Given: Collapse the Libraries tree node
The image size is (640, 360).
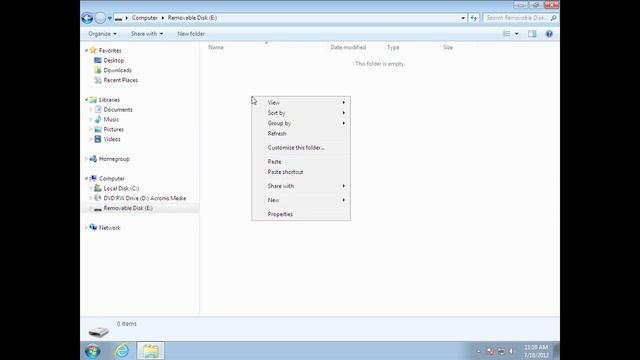Looking at the screenshot, I should point(86,100).
